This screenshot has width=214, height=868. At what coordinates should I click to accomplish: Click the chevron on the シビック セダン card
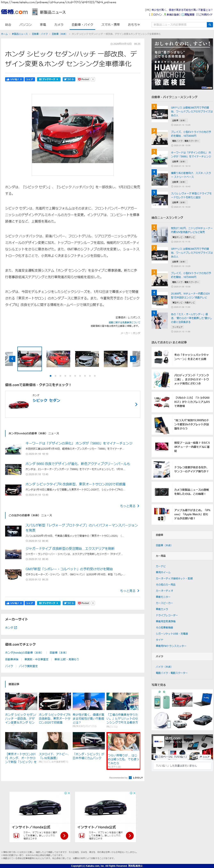tap(136, 404)
